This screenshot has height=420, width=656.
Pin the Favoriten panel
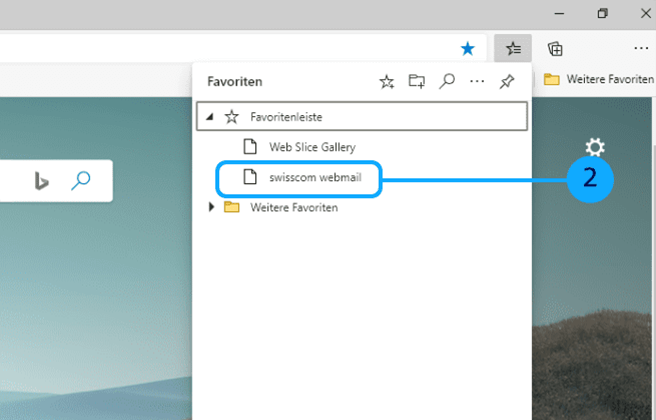(507, 82)
